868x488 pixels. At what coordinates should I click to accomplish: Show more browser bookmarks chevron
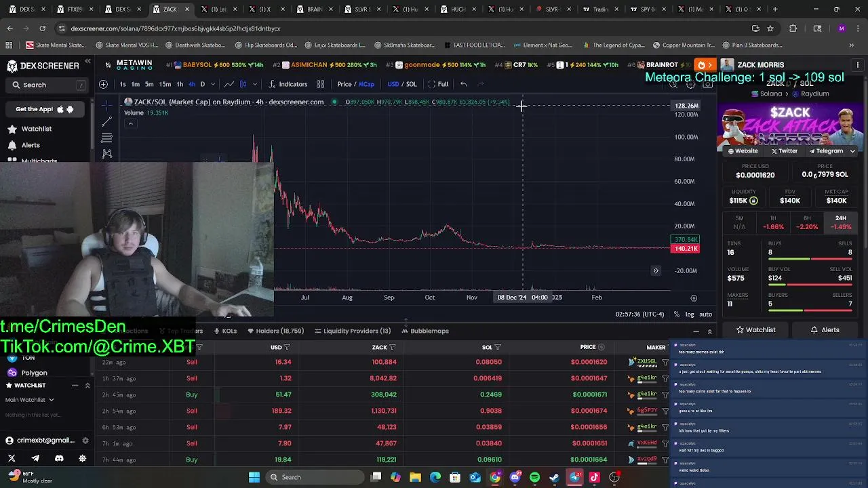851,45
